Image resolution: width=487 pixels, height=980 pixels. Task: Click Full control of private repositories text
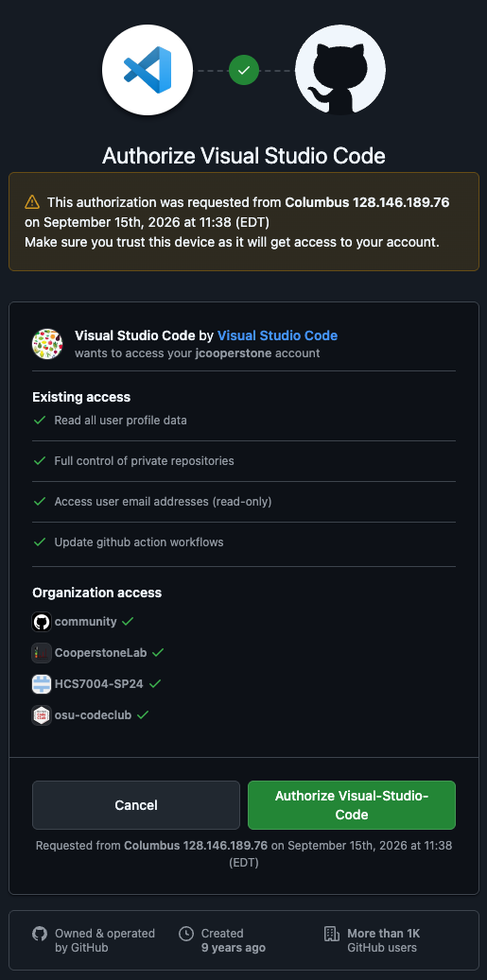point(145,460)
